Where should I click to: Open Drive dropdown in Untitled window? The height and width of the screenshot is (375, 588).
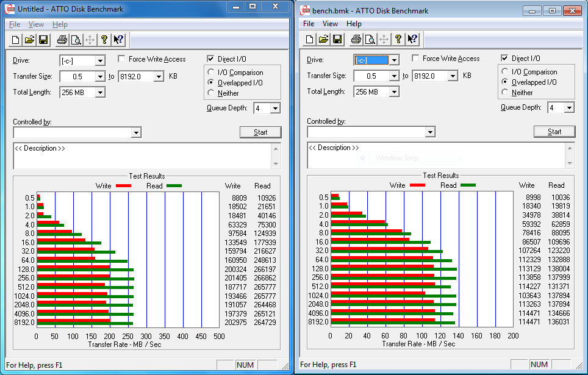(100, 61)
